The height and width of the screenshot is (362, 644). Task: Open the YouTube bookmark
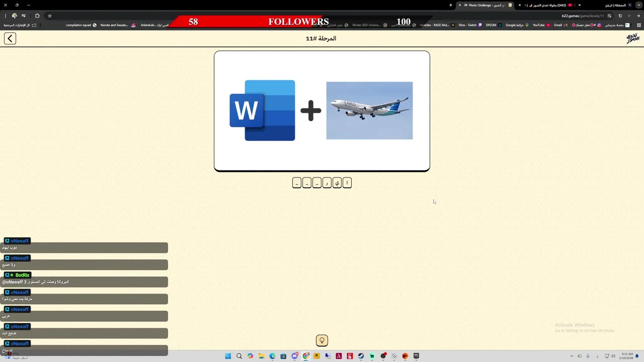(x=542, y=25)
